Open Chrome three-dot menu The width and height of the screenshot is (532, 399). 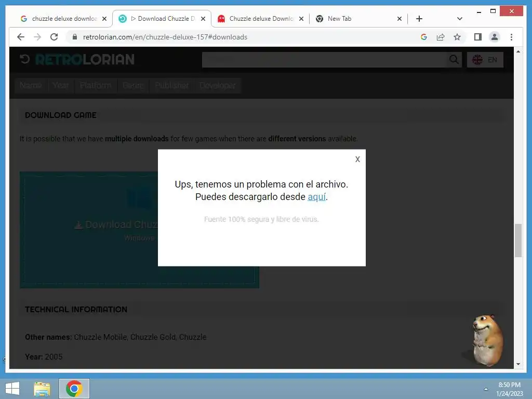511,37
